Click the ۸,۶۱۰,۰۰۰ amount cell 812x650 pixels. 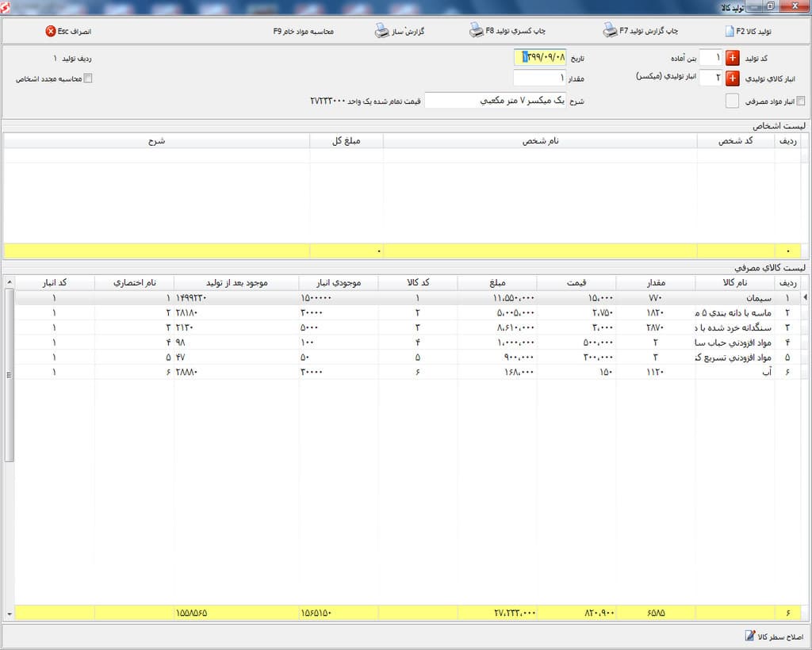(497, 327)
